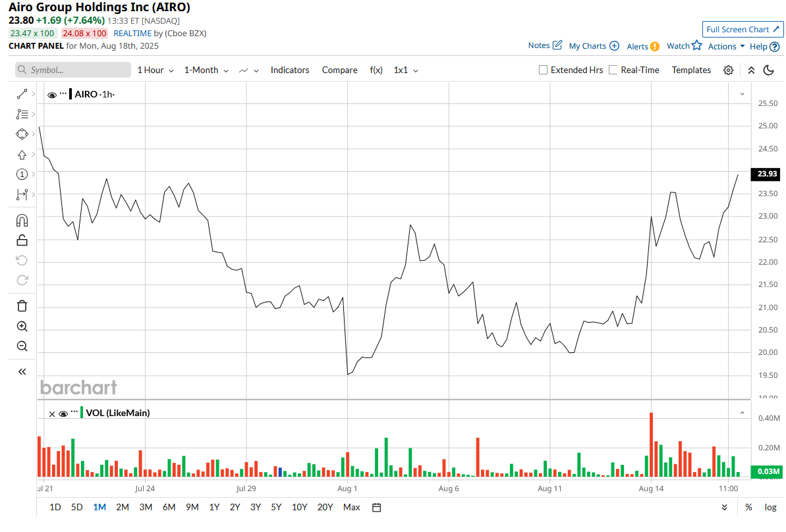Select the 1D time range
786x532 pixels.
click(x=55, y=508)
